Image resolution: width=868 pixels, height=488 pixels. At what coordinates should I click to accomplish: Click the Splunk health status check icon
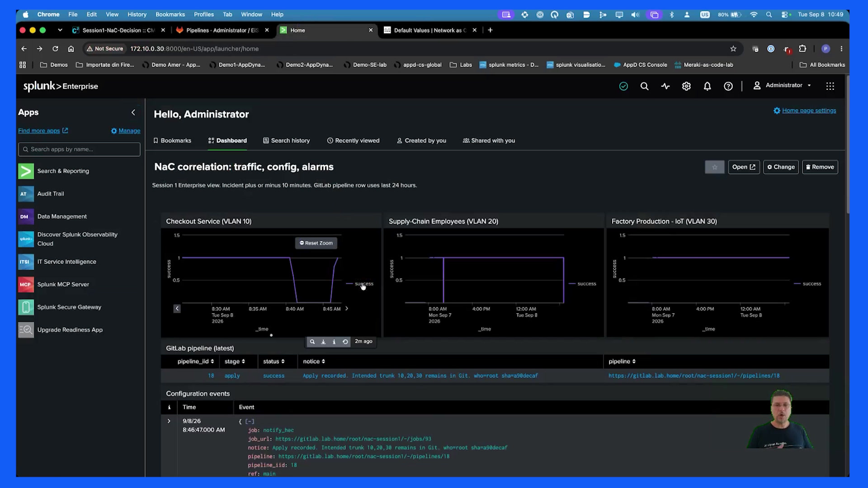pyautogui.click(x=623, y=86)
